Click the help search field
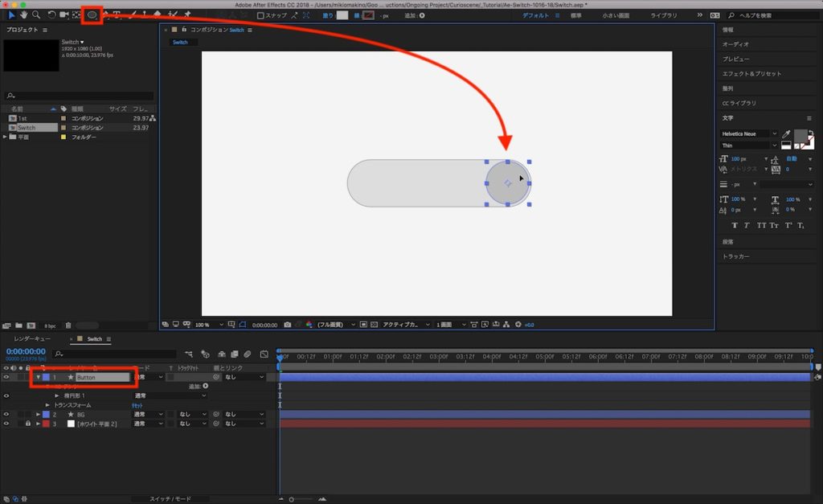 click(x=772, y=15)
